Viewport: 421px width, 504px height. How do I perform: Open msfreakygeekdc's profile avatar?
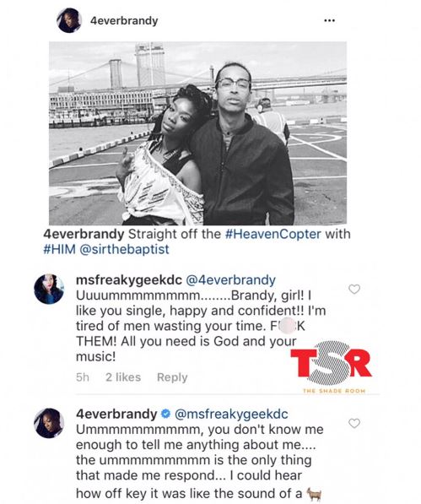point(49,289)
